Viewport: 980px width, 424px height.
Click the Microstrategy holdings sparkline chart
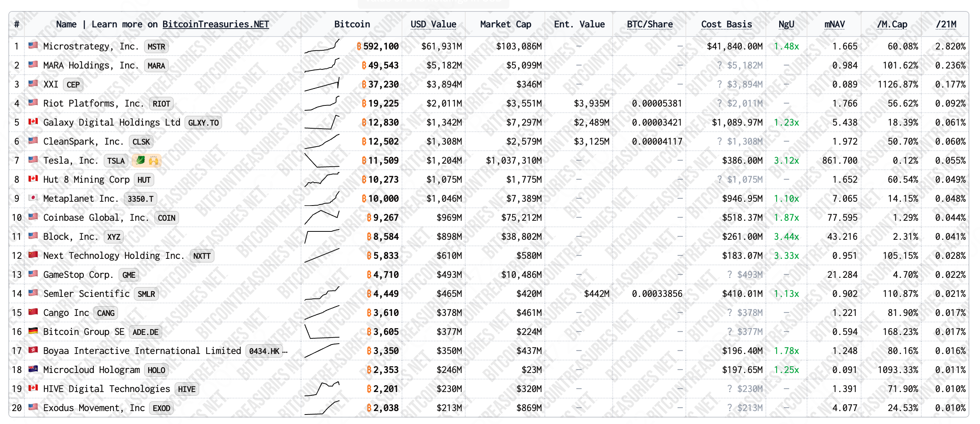point(322,46)
